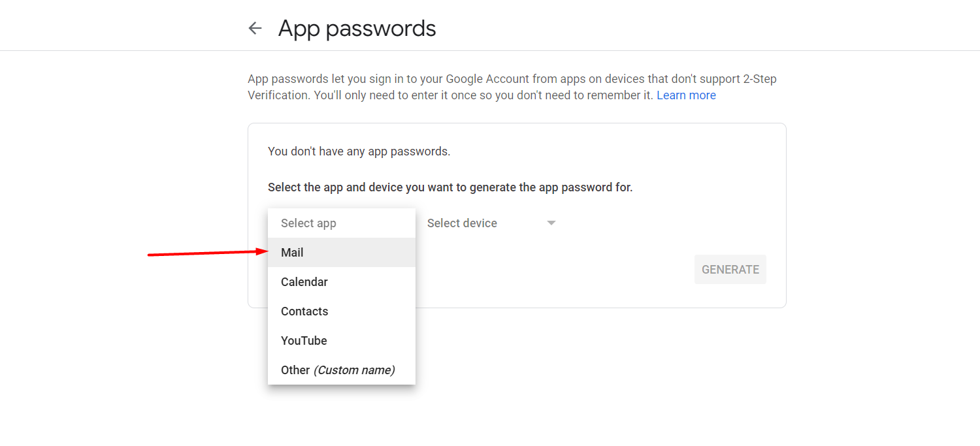Click the Select app field header

(308, 223)
